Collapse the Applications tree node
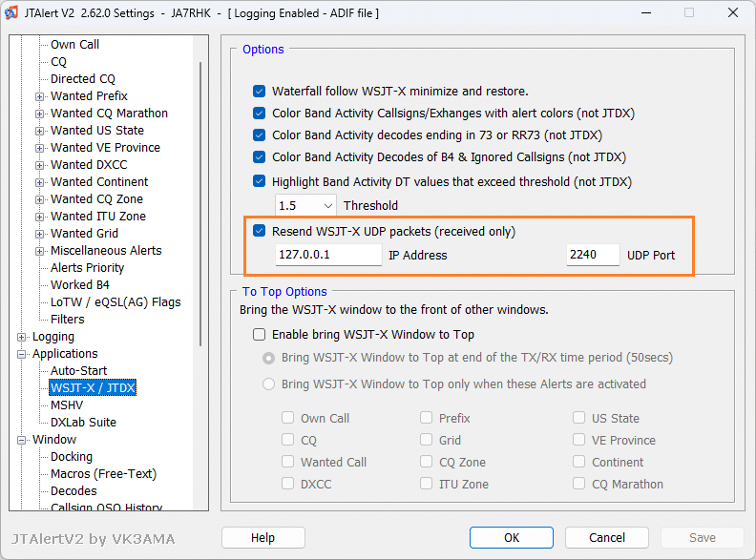This screenshot has height=560, width=756. 21,354
